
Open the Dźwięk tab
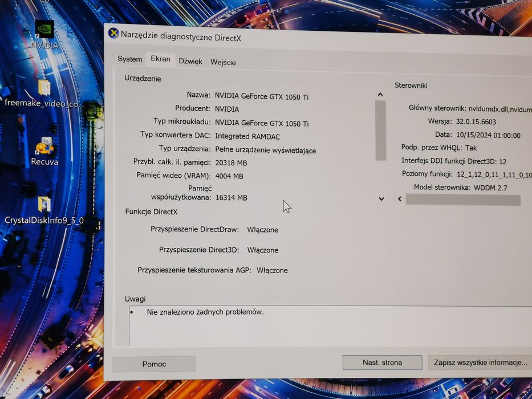click(x=190, y=61)
